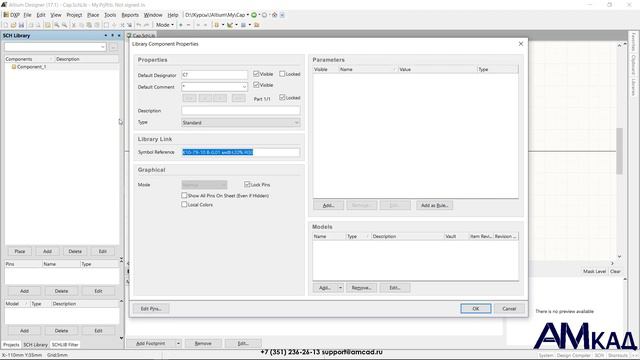Click the minus Remove Mode icon
Screen dimensions: 640x360
pyautogui.click(x=189, y=25)
